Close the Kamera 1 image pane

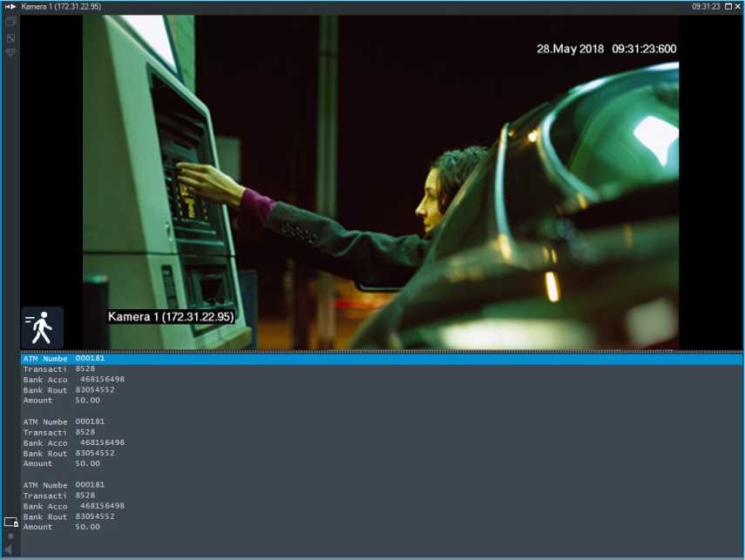(x=738, y=6)
